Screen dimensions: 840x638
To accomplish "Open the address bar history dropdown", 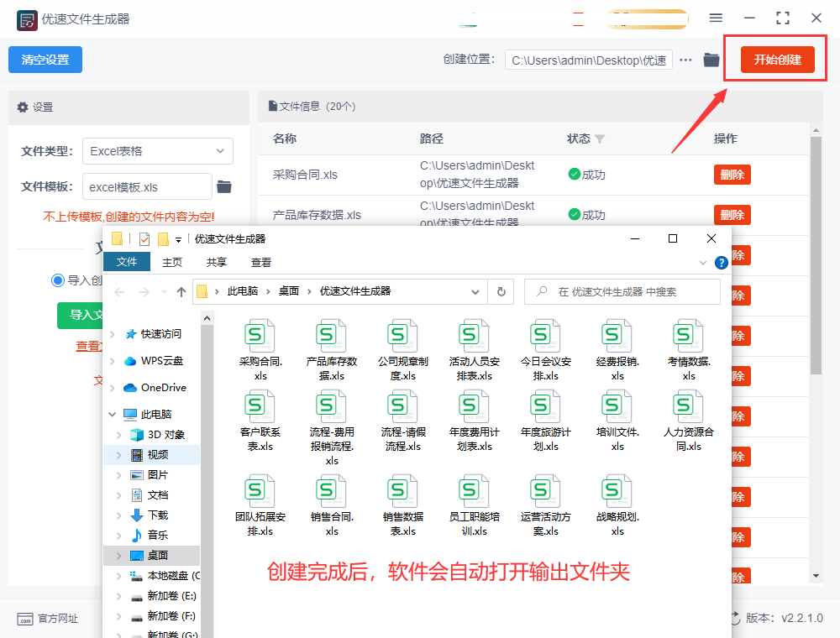I will coord(475,291).
